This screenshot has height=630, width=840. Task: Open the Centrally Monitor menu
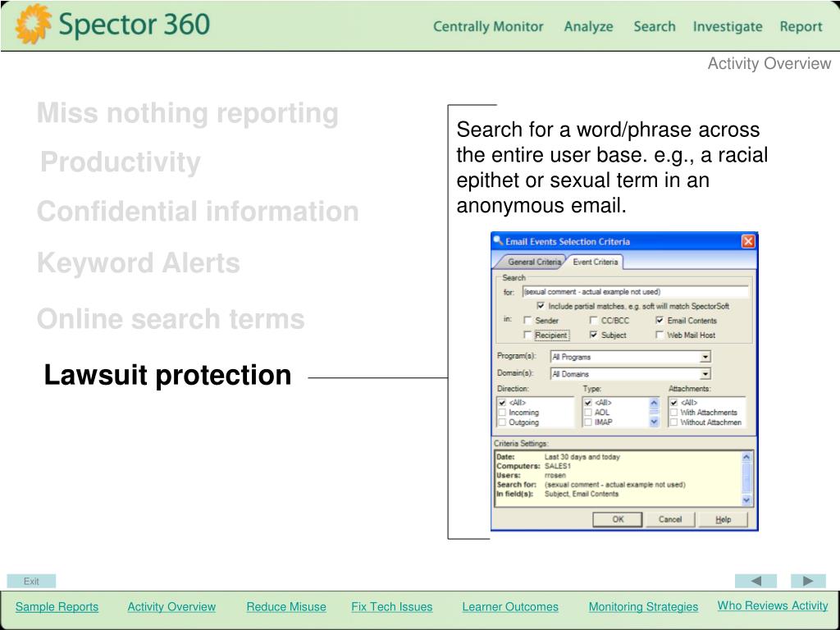click(x=488, y=26)
